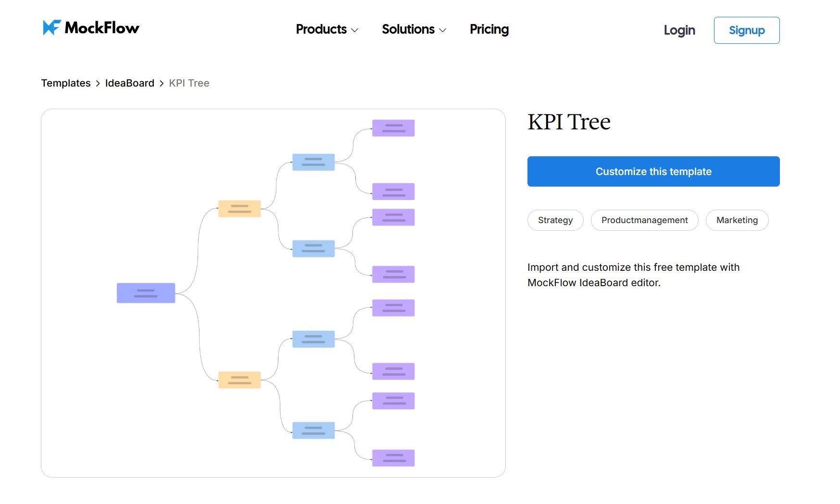Click the Login link
Screen dimensions: 840x504
tap(679, 30)
